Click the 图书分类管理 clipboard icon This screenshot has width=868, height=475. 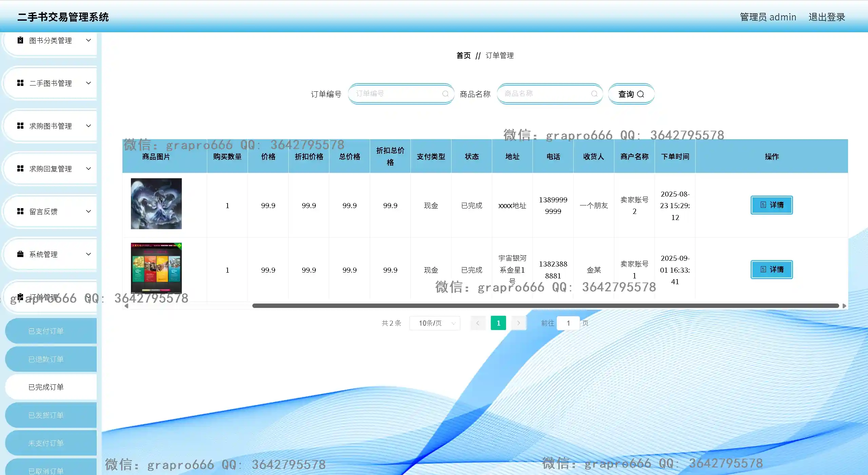20,40
